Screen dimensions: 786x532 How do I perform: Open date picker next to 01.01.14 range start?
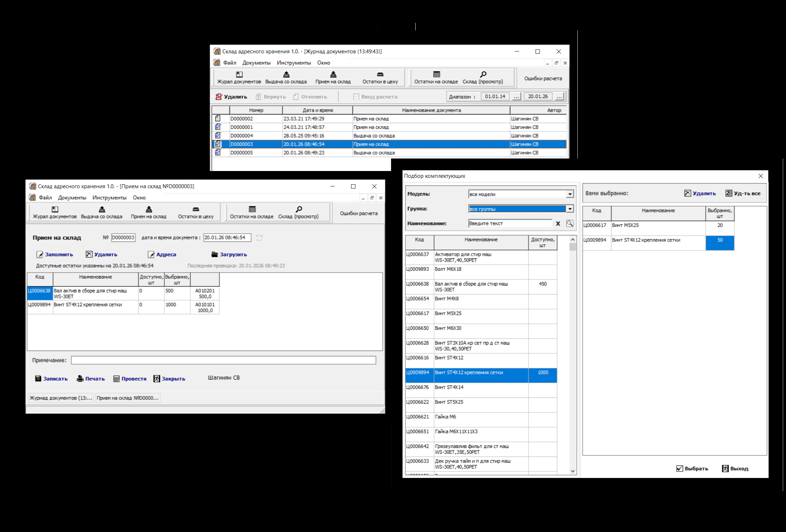(x=516, y=97)
